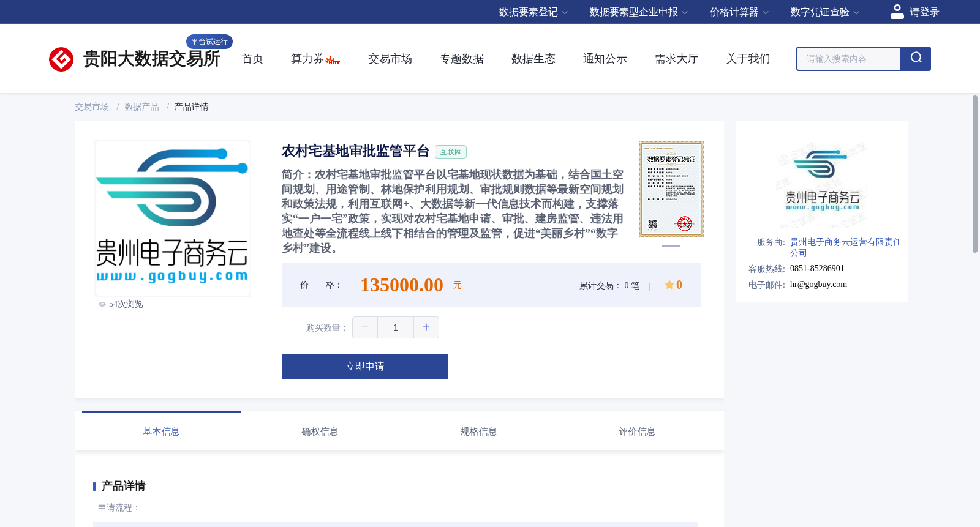Increase purchase quantity with plus button
The image size is (980, 527).
click(x=426, y=327)
